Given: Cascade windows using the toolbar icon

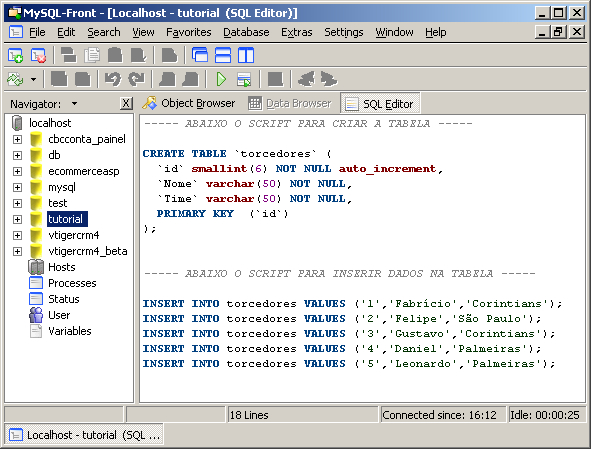Looking at the screenshot, I should 200,55.
